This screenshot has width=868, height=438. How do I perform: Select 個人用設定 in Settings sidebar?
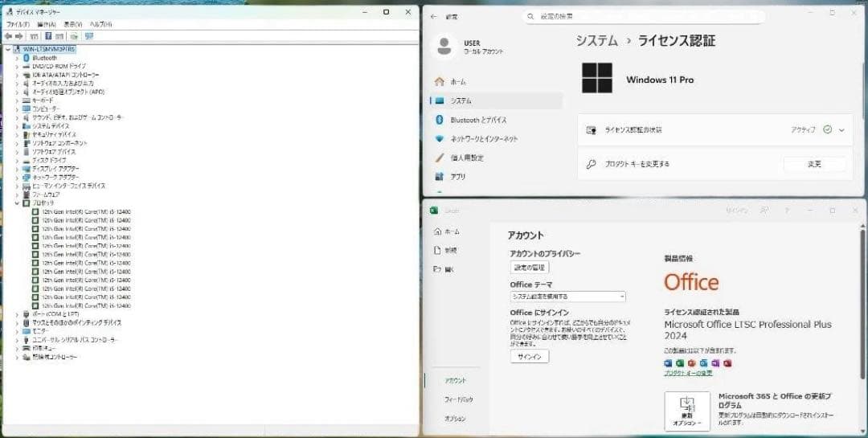(x=496, y=158)
